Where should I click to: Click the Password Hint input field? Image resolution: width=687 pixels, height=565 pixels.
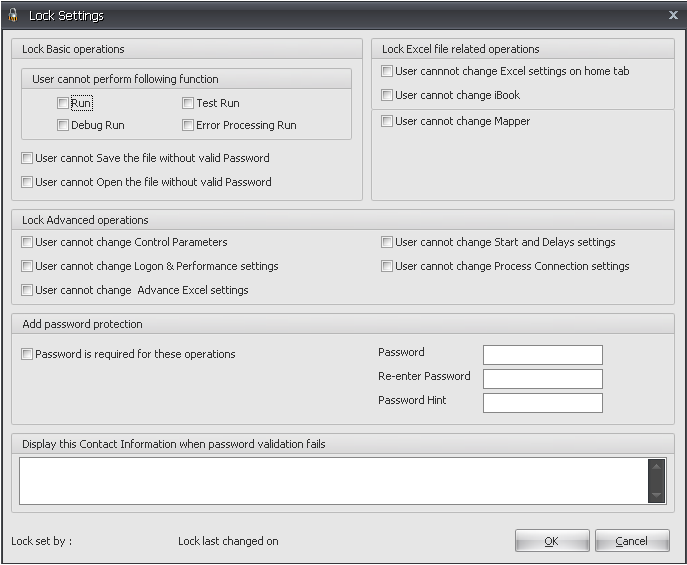(x=542, y=403)
